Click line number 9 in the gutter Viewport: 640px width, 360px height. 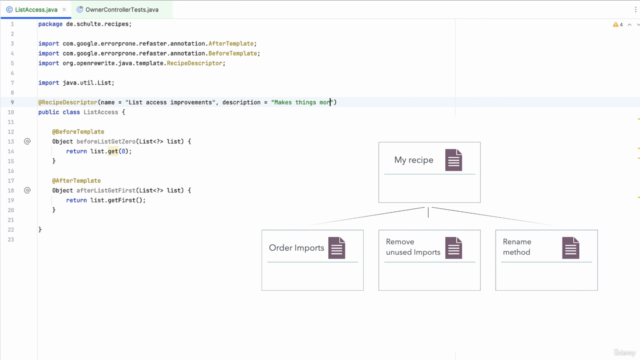click(x=12, y=102)
